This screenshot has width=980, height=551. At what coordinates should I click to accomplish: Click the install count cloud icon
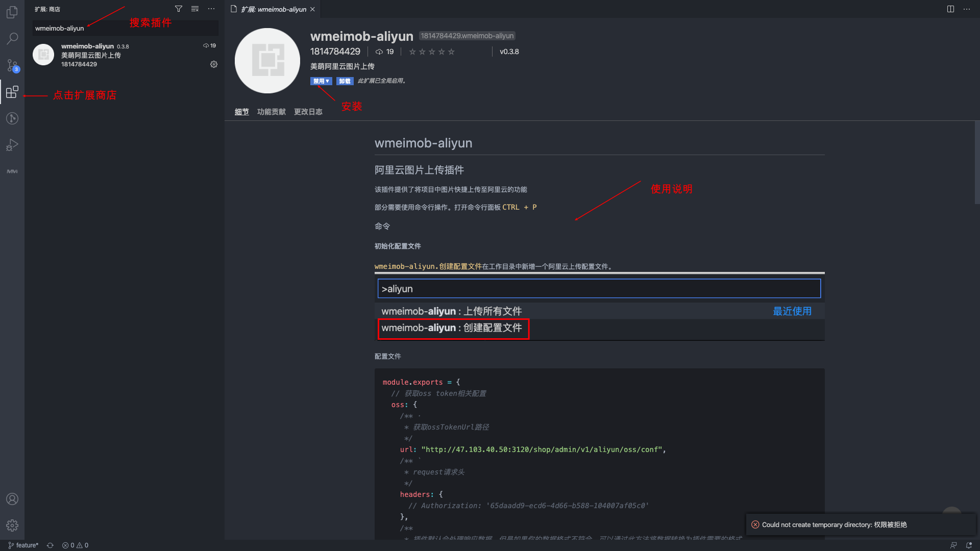click(x=379, y=52)
